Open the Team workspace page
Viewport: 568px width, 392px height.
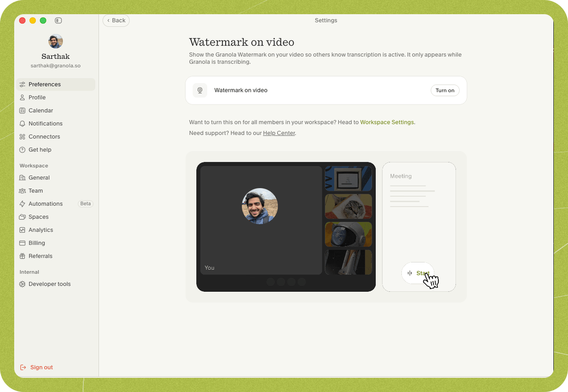pyautogui.click(x=56, y=191)
